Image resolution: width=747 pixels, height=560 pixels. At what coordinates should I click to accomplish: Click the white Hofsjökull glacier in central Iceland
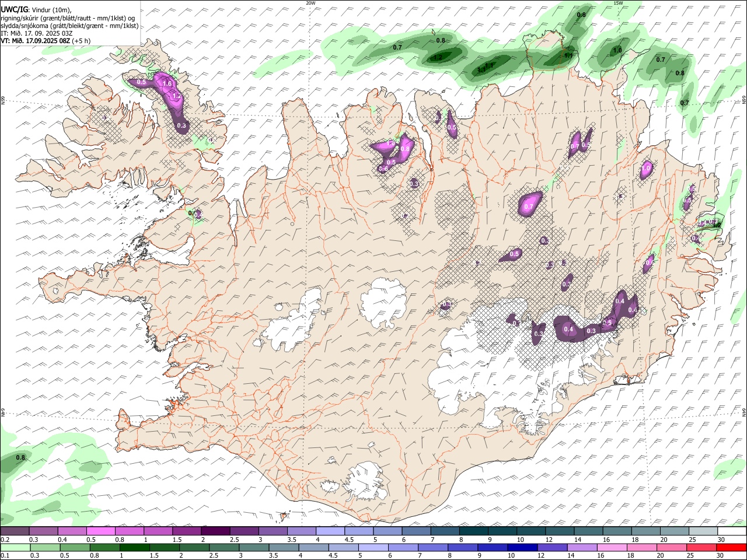pos(383,303)
